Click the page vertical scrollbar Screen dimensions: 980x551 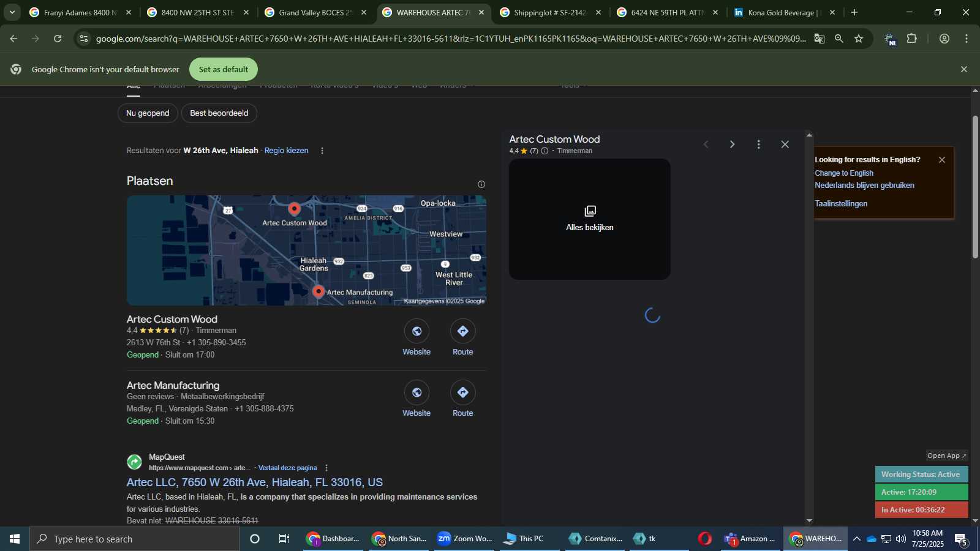tap(975, 187)
